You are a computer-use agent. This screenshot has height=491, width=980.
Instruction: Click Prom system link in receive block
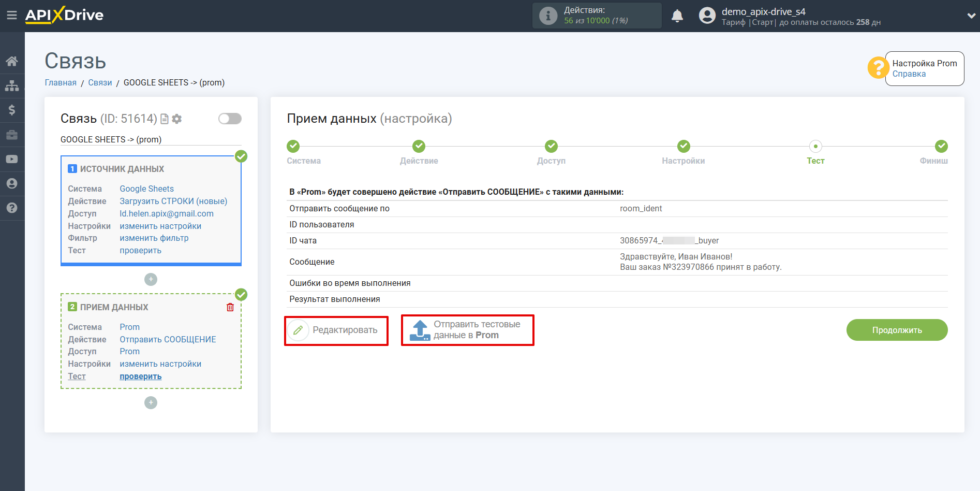(129, 327)
